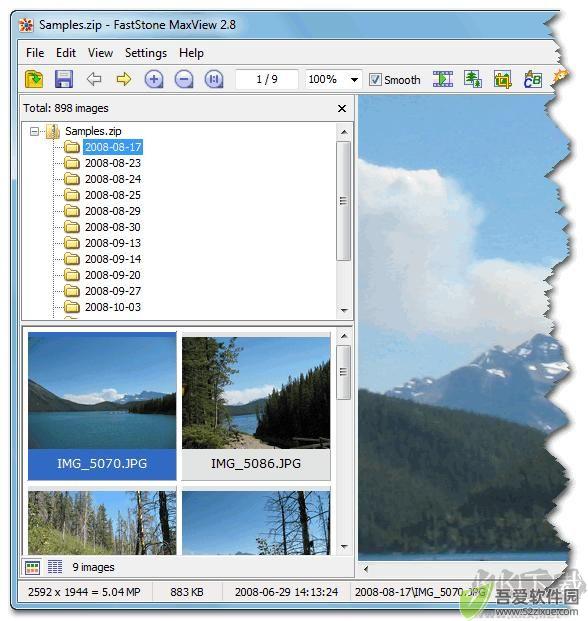Go to previous image with left arrow
Image resolution: width=588 pixels, height=621 pixels.
93,79
